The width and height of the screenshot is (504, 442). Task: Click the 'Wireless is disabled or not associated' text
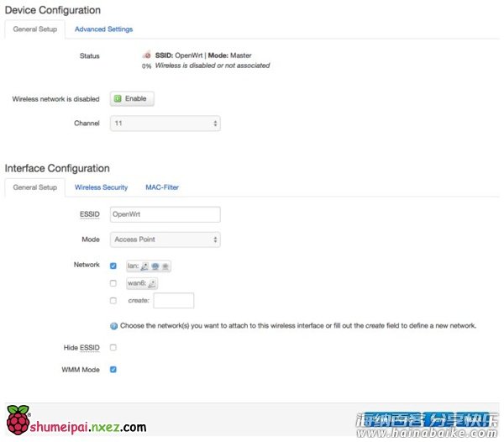click(213, 66)
